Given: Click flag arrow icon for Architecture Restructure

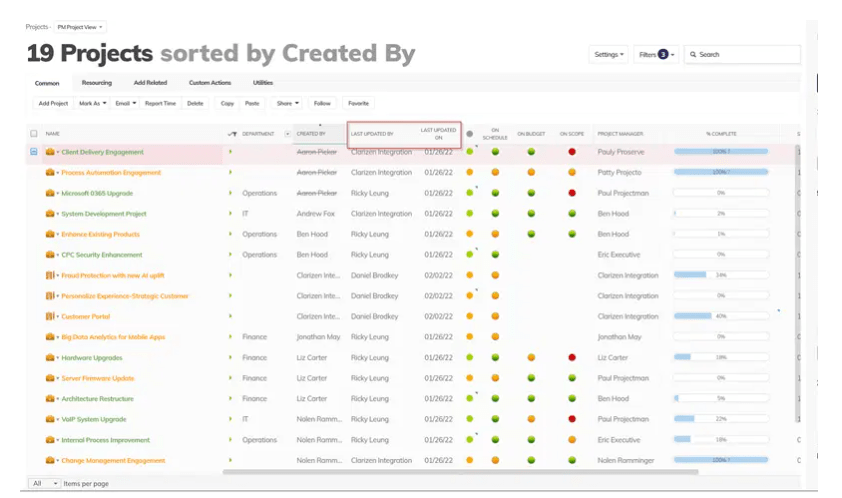Looking at the screenshot, I should click(x=230, y=399).
